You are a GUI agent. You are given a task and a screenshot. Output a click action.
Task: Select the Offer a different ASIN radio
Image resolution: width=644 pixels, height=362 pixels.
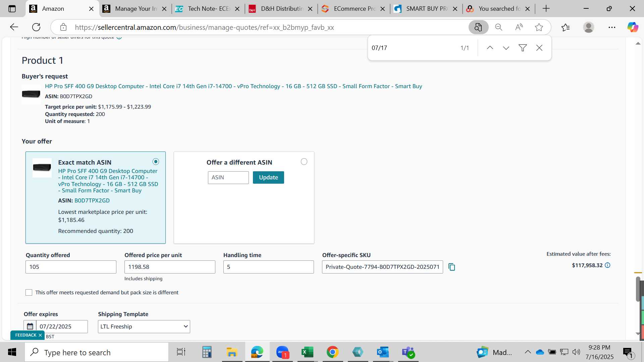304,162
